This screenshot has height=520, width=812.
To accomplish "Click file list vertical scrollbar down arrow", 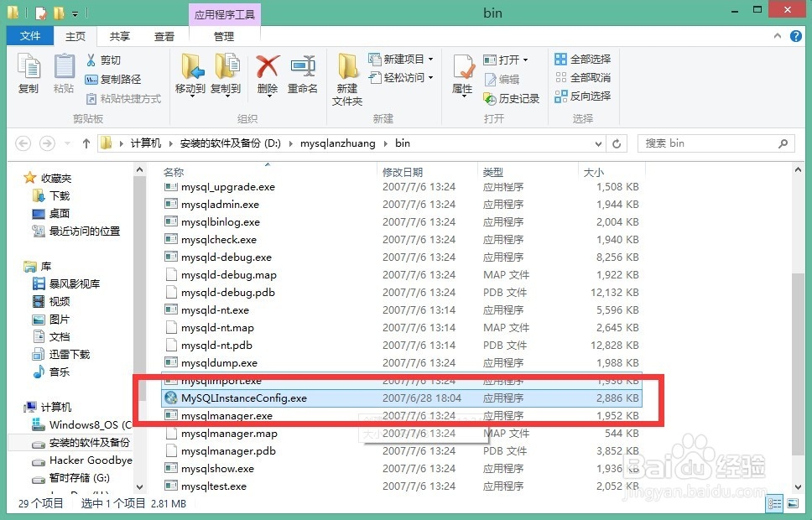I will click(x=798, y=486).
